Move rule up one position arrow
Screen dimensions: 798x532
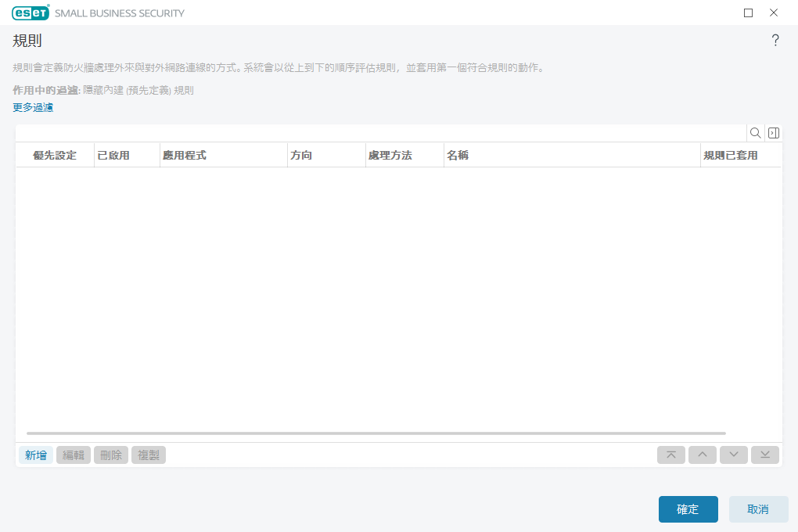pyautogui.click(x=703, y=455)
